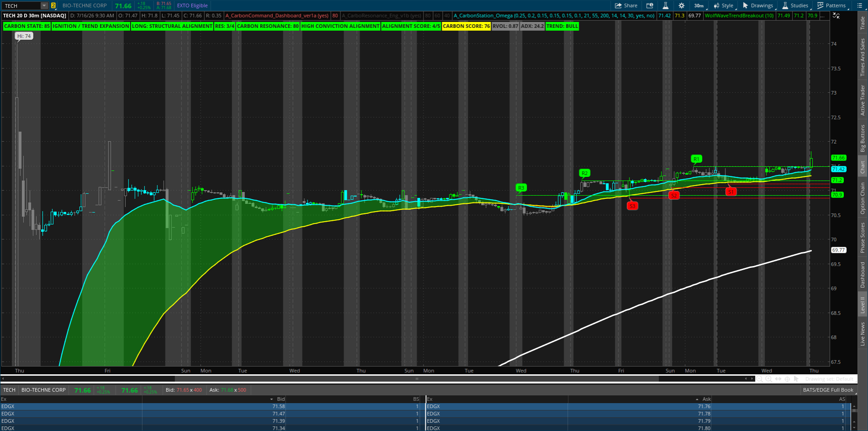Click the R1 resistance marker
The image size is (868, 431).
[x=696, y=159]
